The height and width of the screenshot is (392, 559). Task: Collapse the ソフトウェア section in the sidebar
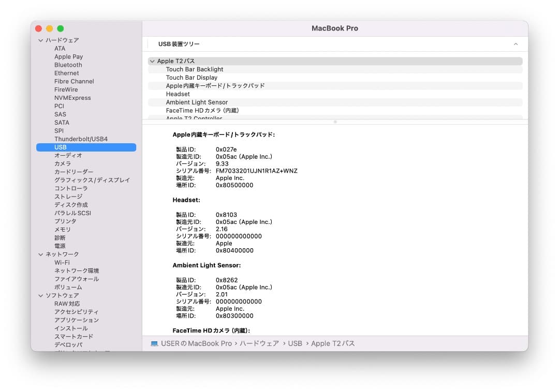[x=40, y=295]
